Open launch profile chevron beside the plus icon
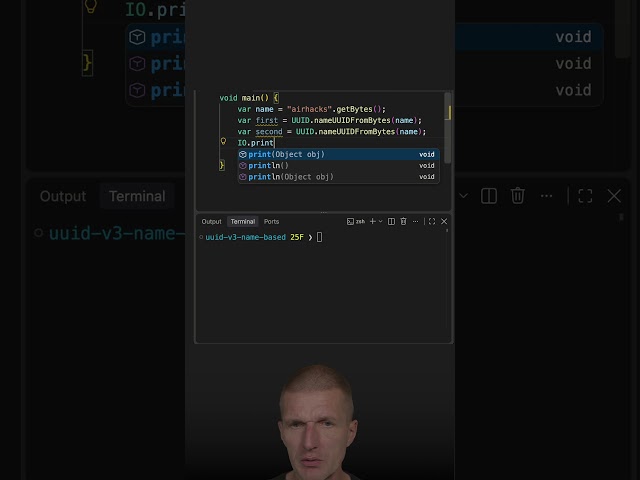 tap(380, 221)
